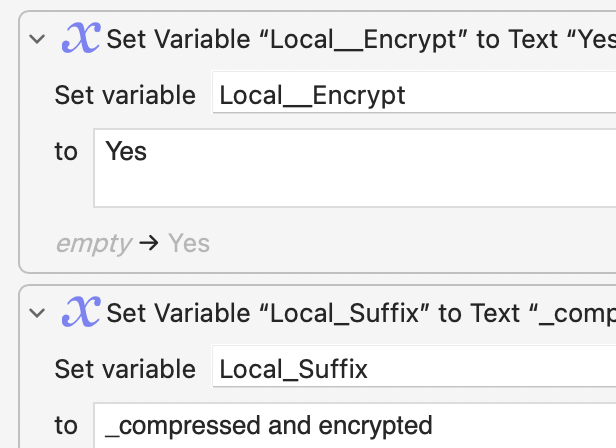This screenshot has height=448, width=616.
Task: Click the arrow in the result preview line
Action: tap(150, 243)
